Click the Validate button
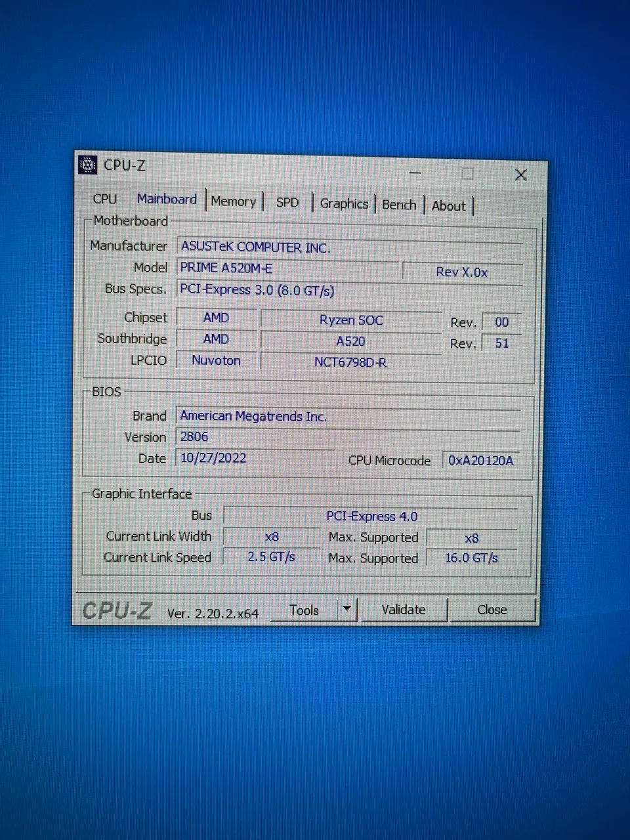The width and height of the screenshot is (630, 840). [x=404, y=610]
